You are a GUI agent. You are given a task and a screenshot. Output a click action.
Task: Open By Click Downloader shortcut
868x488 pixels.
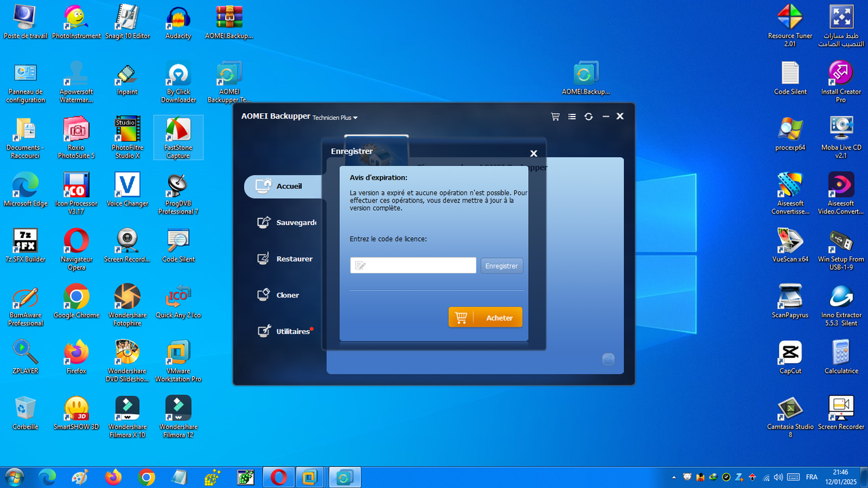178,82
